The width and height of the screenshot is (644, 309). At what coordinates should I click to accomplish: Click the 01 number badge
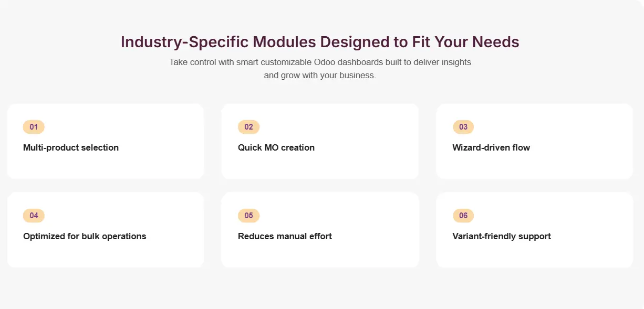click(x=34, y=127)
